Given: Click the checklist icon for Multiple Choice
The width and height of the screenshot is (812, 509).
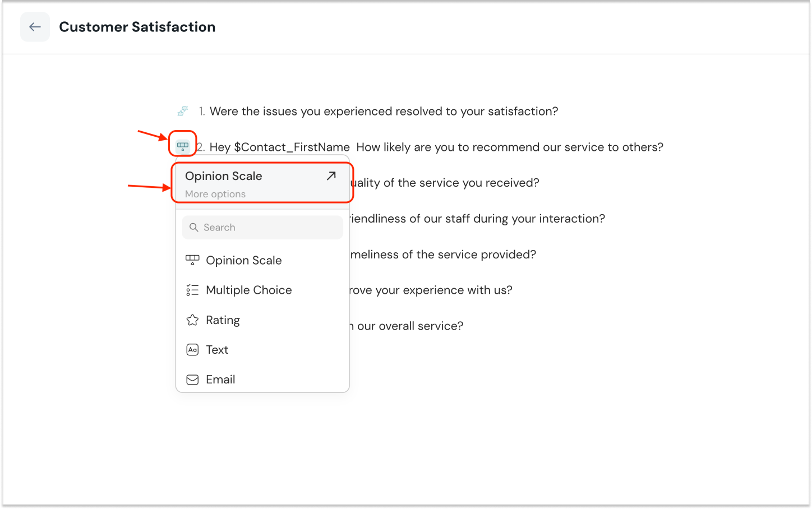Looking at the screenshot, I should pyautogui.click(x=192, y=290).
